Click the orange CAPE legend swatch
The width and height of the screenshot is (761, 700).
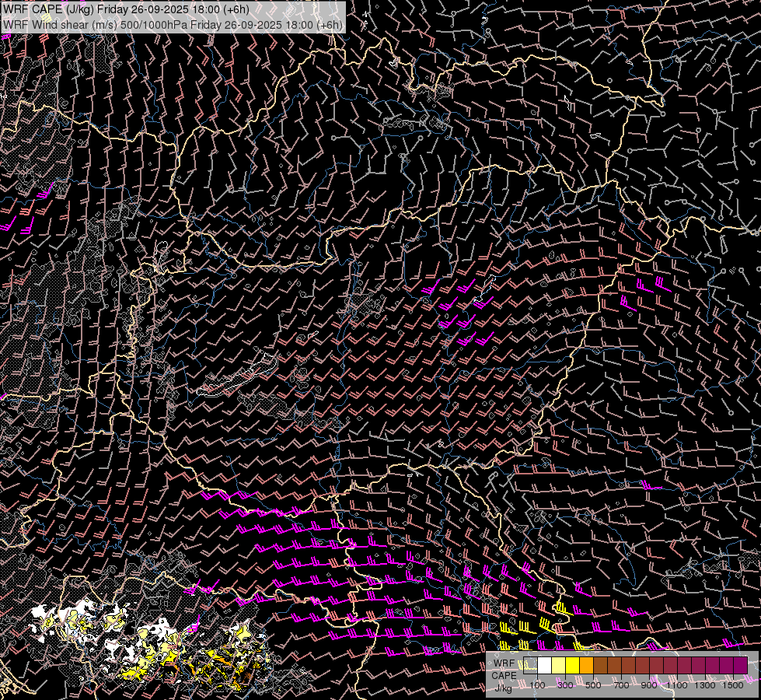coord(586,665)
